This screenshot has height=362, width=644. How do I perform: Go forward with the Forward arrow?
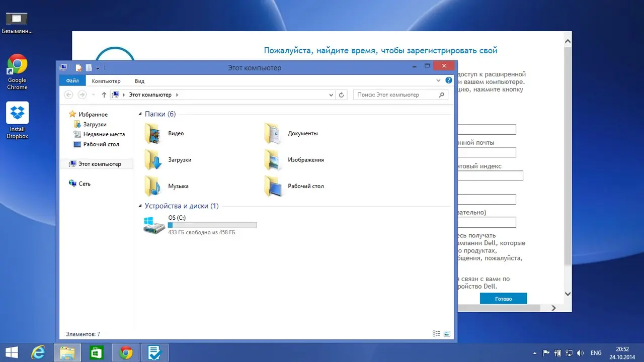tap(82, 95)
